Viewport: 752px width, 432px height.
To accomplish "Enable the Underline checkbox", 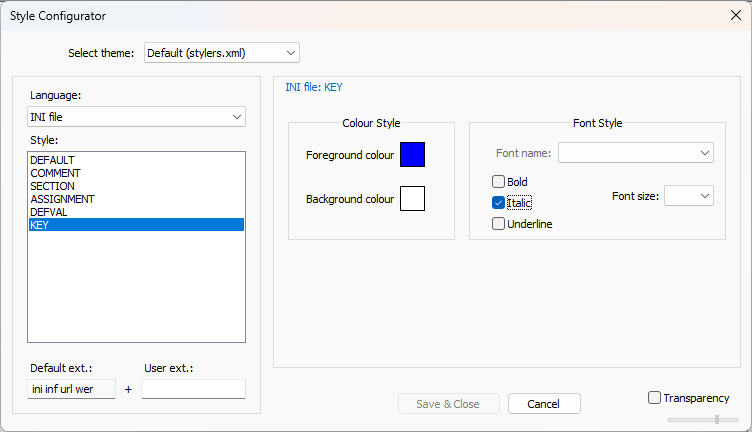I will 498,224.
